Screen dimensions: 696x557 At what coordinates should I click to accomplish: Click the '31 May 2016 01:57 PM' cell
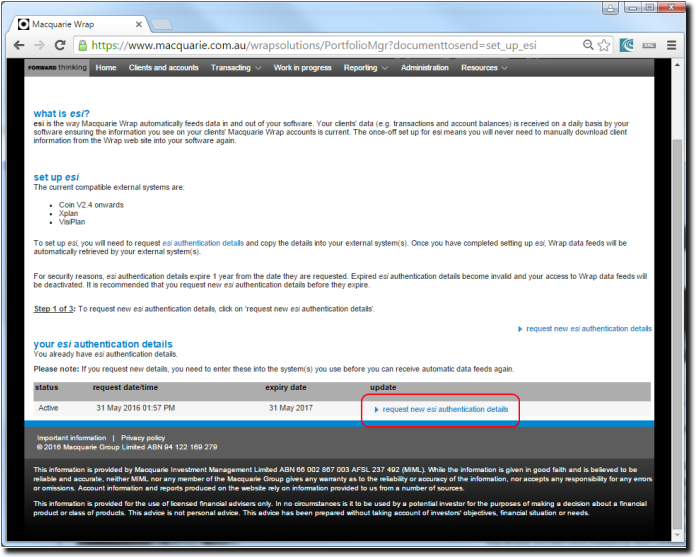click(x=136, y=408)
